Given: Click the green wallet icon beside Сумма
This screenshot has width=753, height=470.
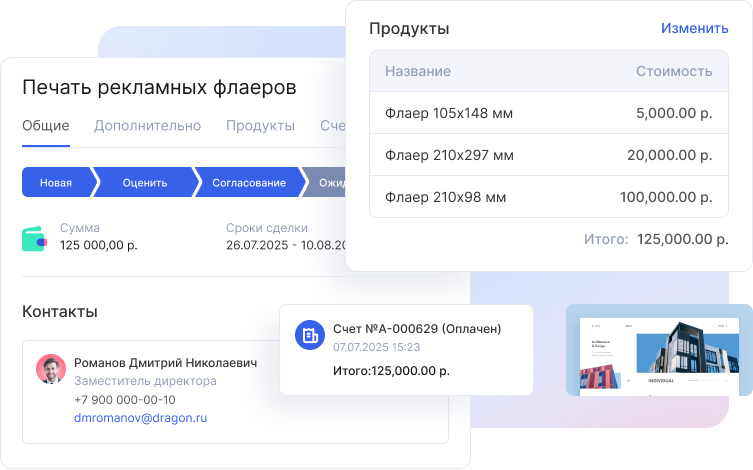Looking at the screenshot, I should (x=35, y=237).
